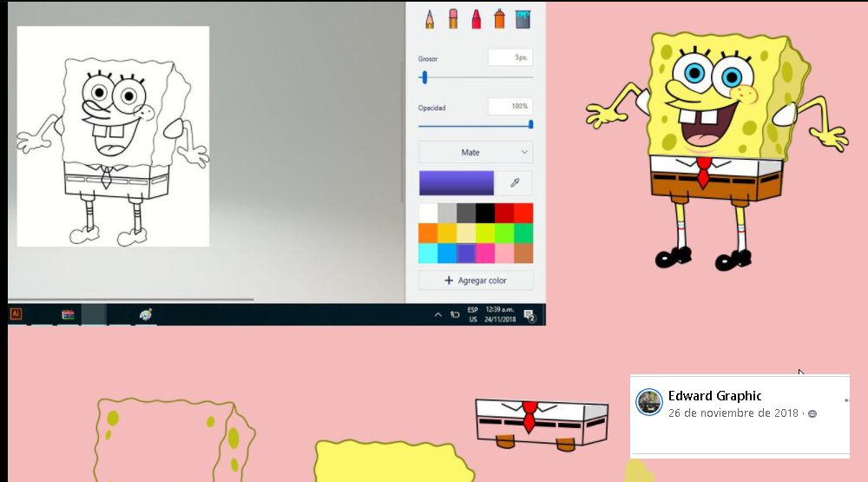
Task: Pick the brown color swatch
Action: point(523,254)
